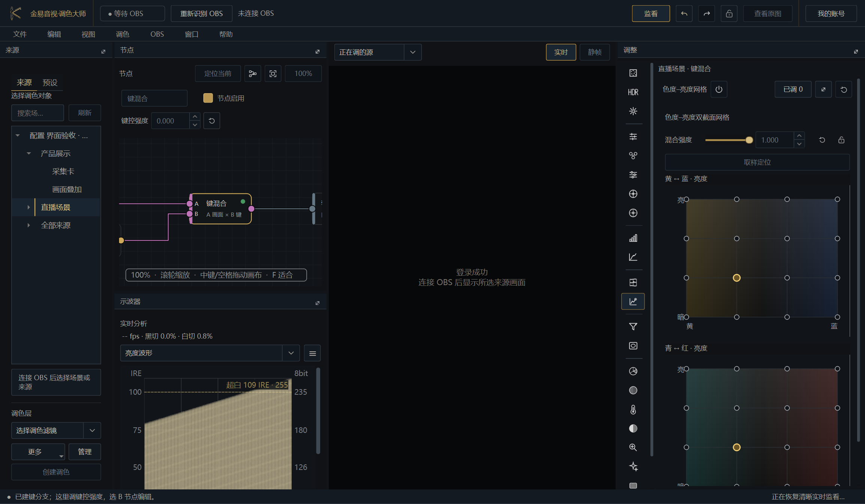This screenshot has width=865, height=504.
Task: Click the 刷新 button
Action: point(85,113)
